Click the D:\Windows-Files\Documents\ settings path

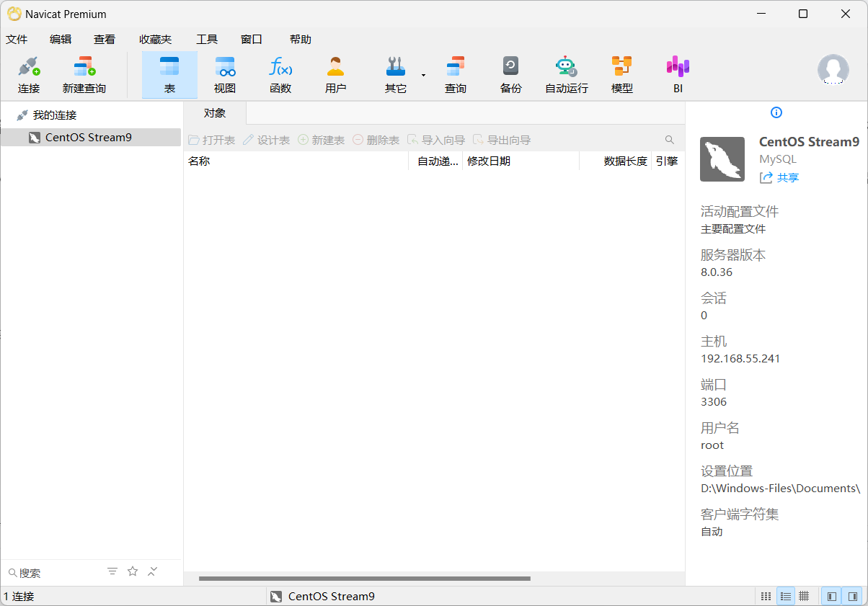(x=781, y=489)
